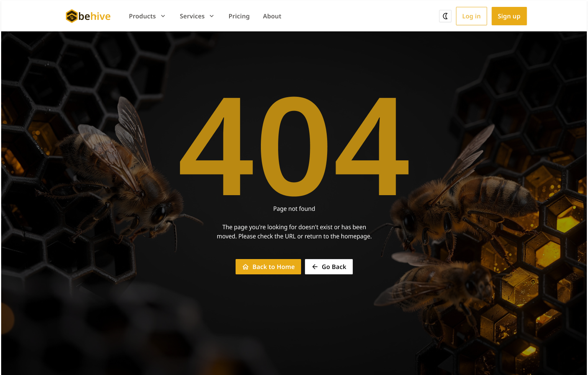Click the left arrow icon in Go Back

(315, 267)
